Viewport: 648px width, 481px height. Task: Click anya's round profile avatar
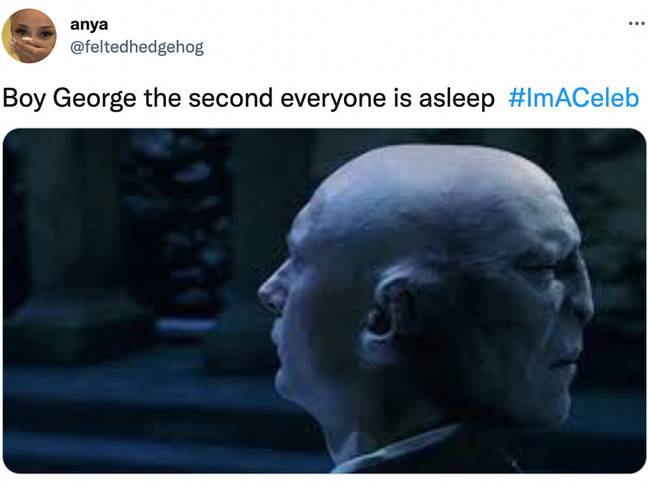pyautogui.click(x=29, y=36)
